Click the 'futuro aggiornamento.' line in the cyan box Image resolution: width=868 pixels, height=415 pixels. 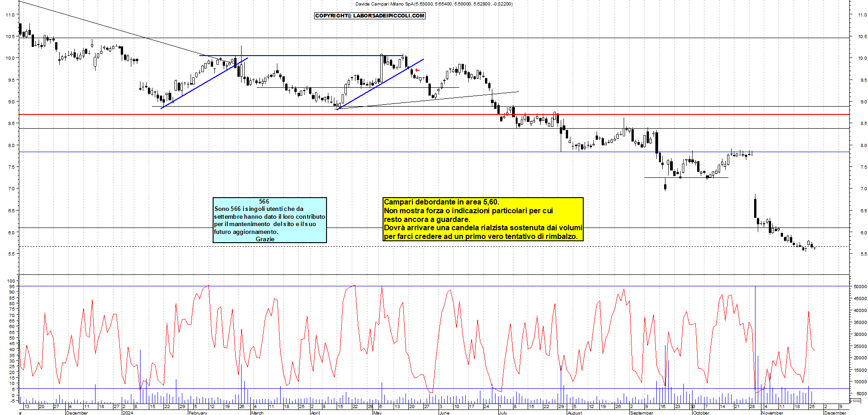[x=246, y=232]
